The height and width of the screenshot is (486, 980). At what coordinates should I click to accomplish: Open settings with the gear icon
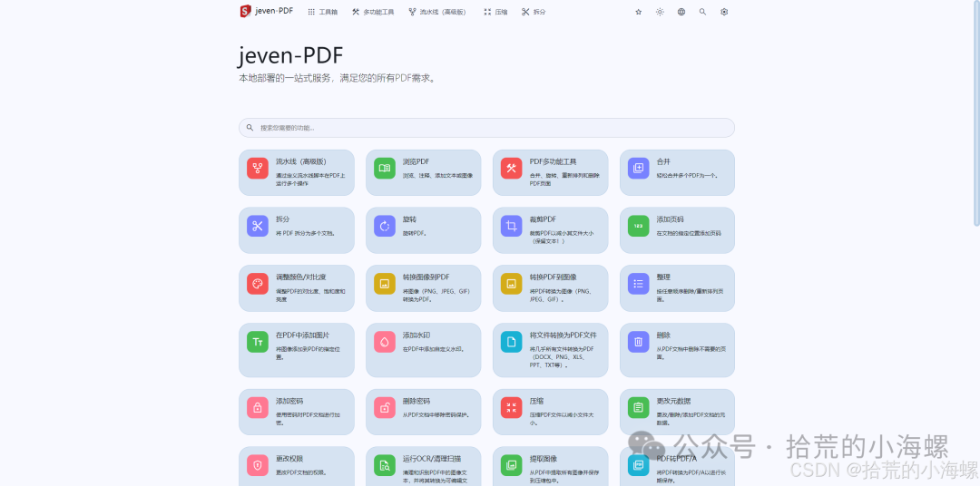click(724, 12)
